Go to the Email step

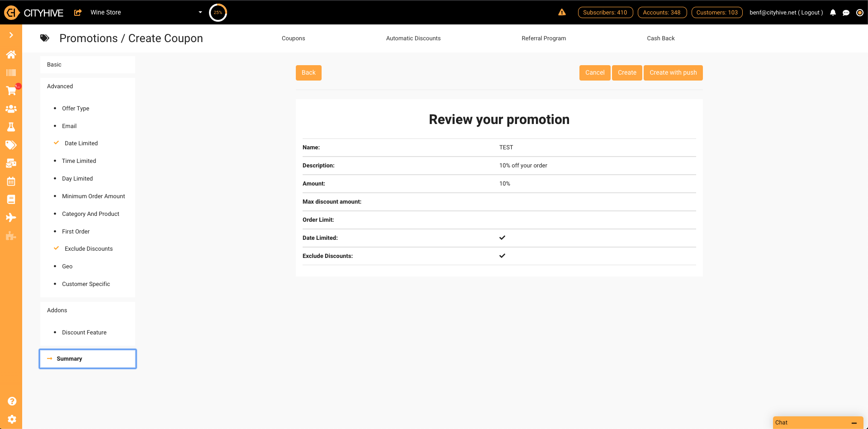[69, 126]
